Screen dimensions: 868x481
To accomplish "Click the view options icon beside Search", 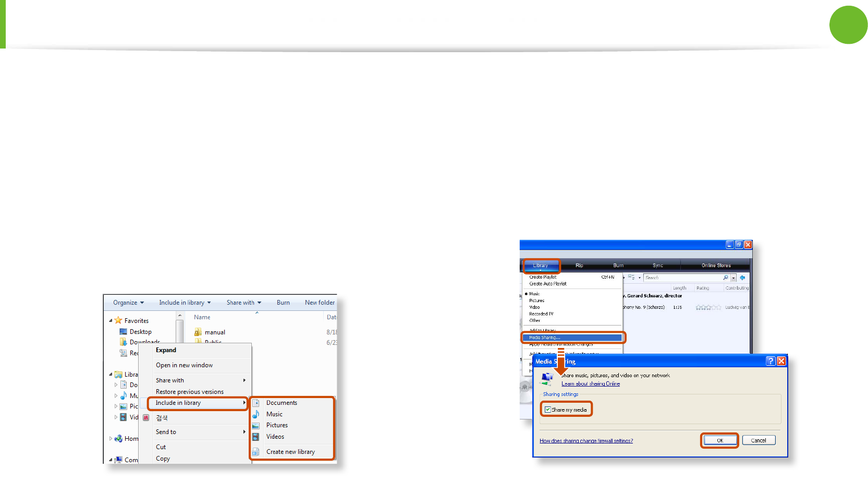I will (x=631, y=278).
